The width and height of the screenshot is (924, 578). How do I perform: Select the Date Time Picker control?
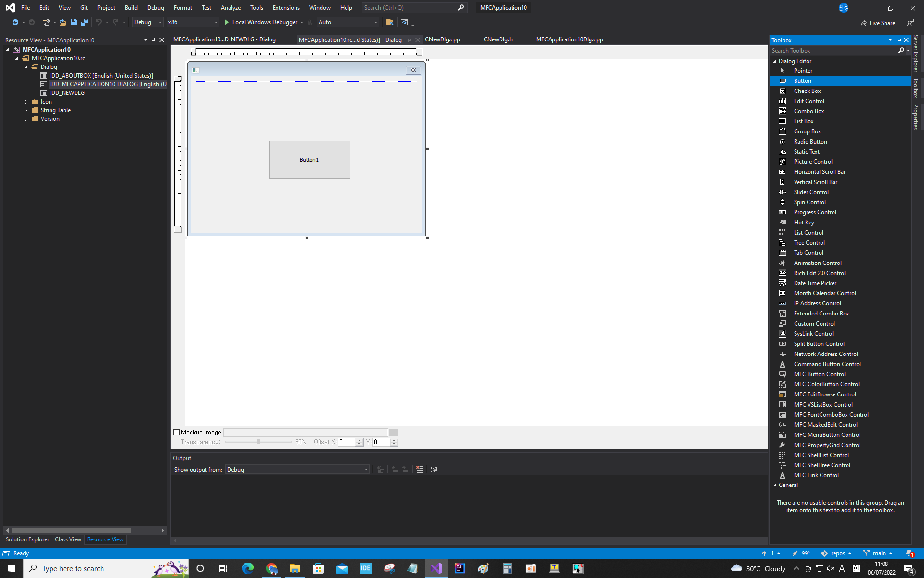[x=840, y=283]
